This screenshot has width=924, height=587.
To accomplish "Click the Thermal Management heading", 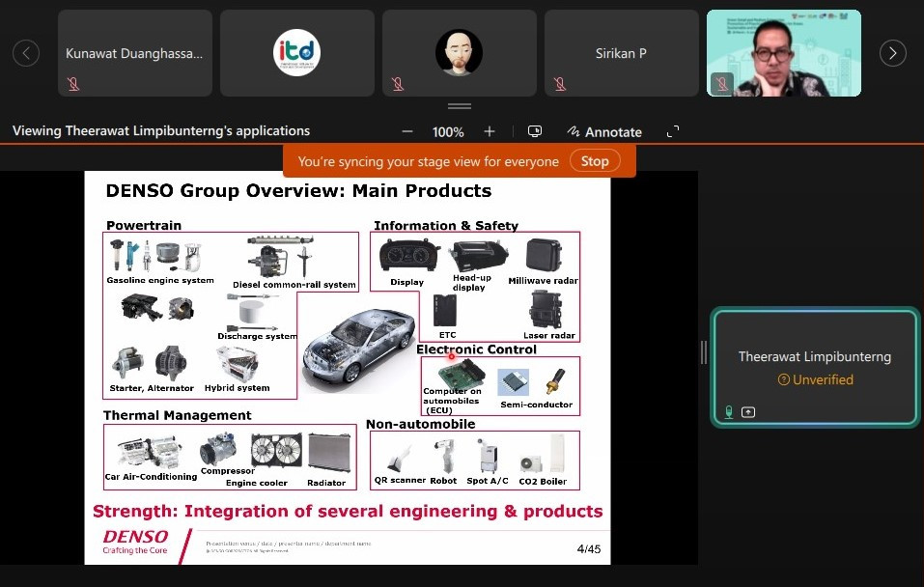I will [178, 415].
